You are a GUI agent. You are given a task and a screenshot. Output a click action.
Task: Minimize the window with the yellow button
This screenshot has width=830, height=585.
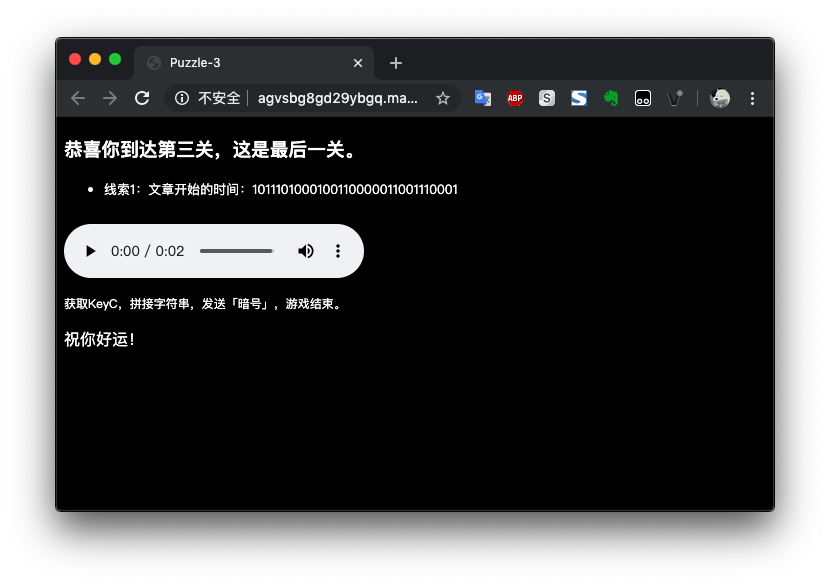click(x=95, y=59)
